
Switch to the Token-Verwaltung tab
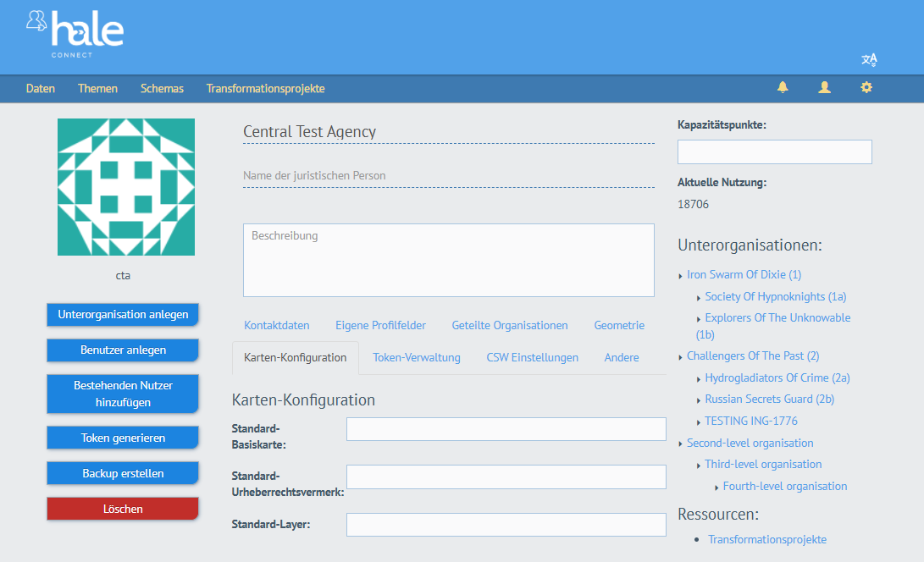[417, 357]
